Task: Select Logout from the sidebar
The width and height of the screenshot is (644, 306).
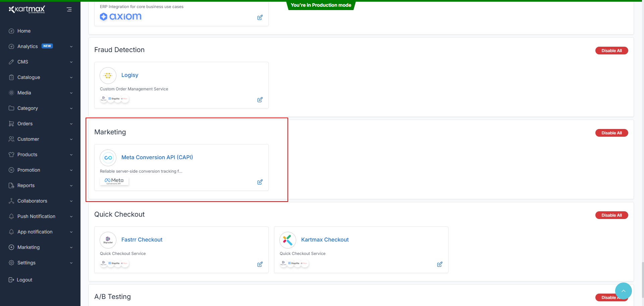Action: point(24,280)
